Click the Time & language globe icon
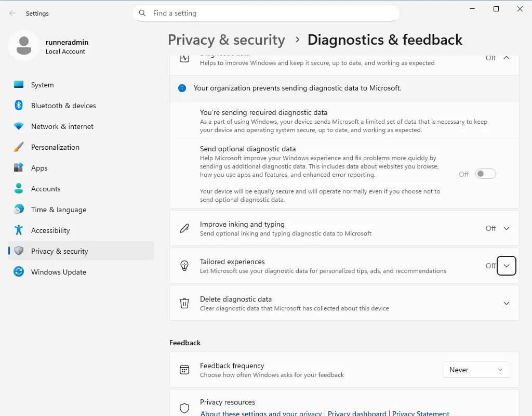 click(19, 209)
